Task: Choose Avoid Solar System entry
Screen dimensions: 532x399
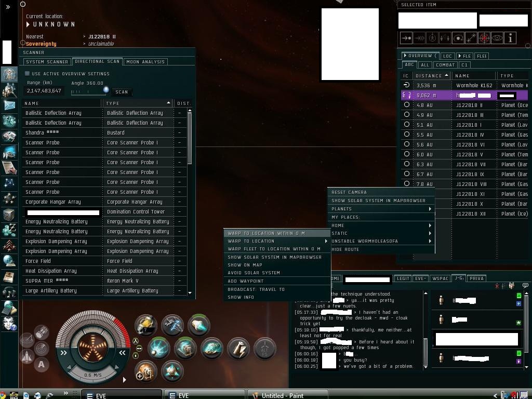Action: [277, 272]
